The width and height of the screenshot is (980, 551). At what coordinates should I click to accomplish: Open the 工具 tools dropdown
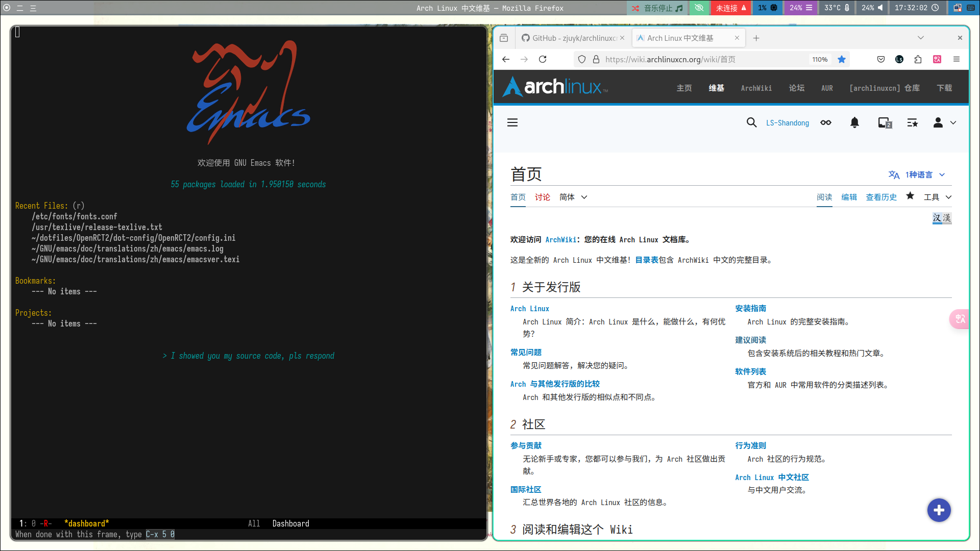[x=938, y=197]
